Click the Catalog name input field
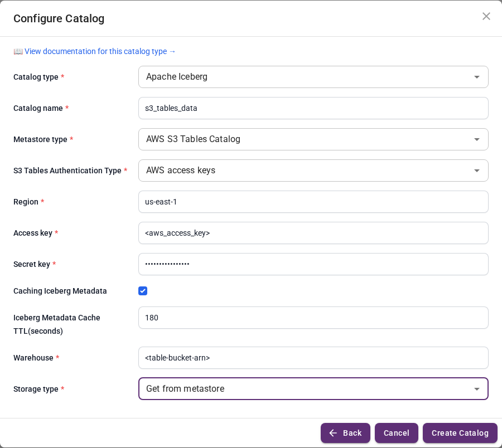 pos(313,108)
